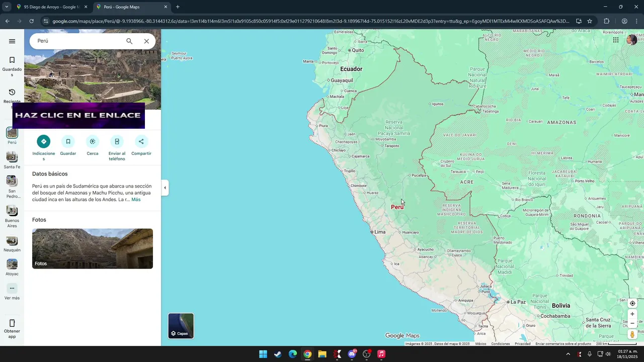Open File Explorer from the taskbar
644x362 pixels.
(x=322, y=354)
